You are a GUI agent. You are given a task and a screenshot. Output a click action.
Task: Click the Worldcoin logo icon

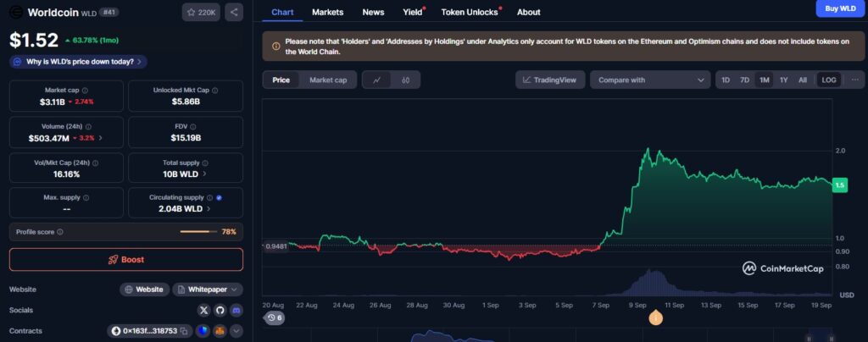pyautogui.click(x=17, y=12)
